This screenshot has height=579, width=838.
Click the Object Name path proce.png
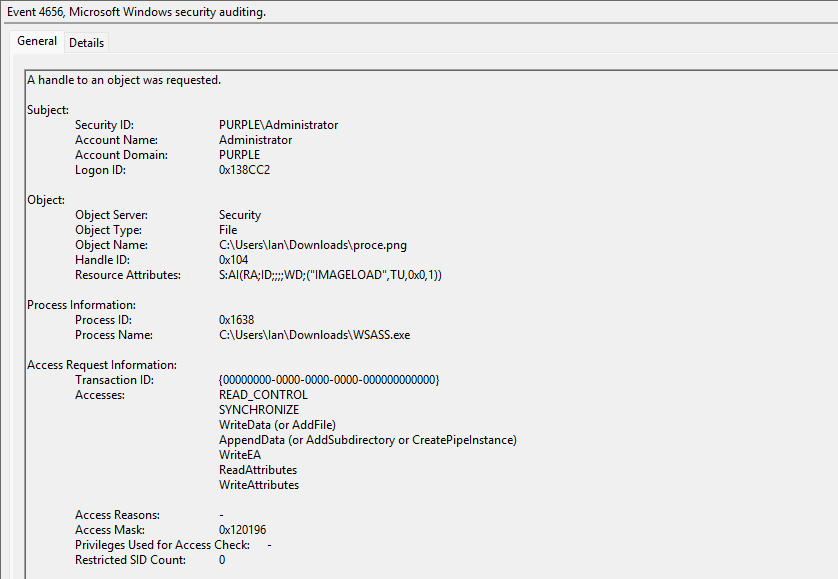[x=312, y=245]
